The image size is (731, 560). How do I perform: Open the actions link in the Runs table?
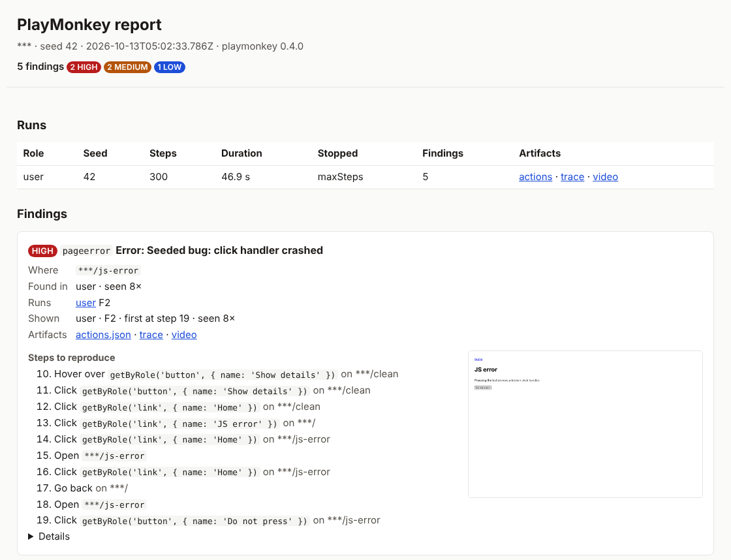(x=535, y=177)
